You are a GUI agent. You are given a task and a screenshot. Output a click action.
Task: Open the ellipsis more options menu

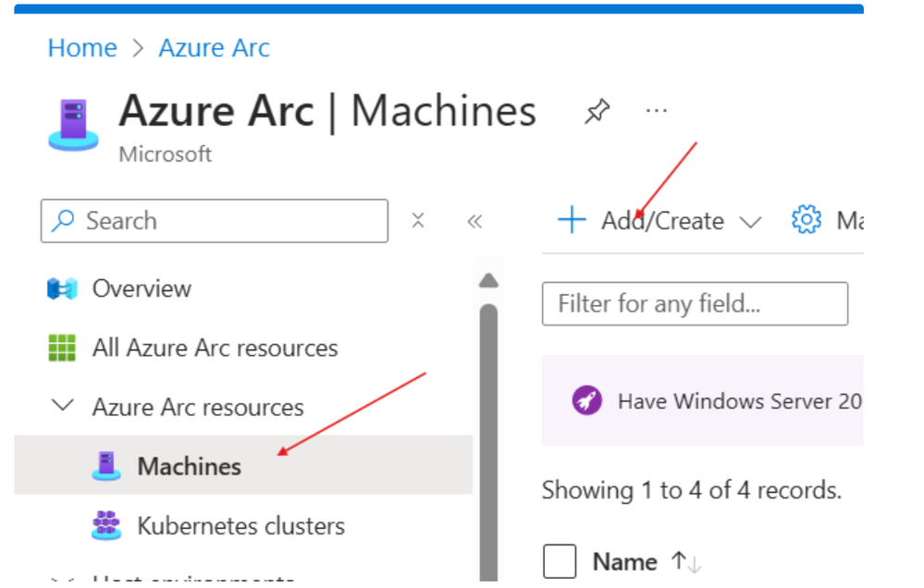(656, 111)
